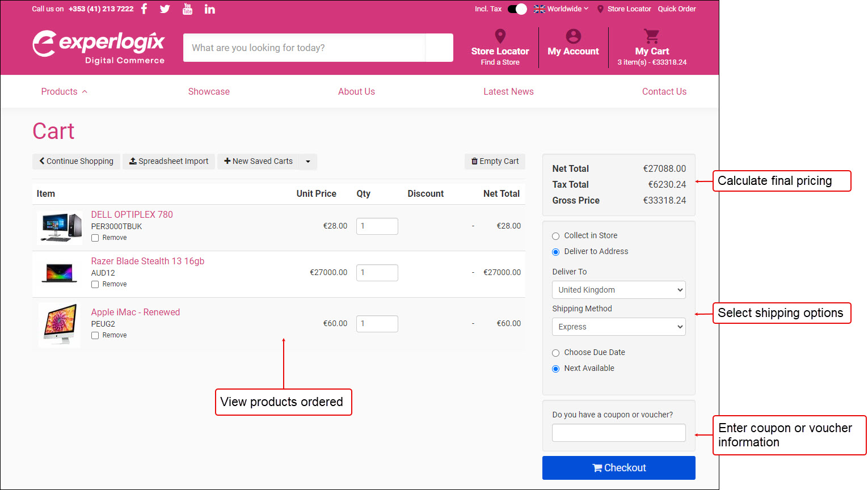Open the Twitter profile icon

coord(165,9)
